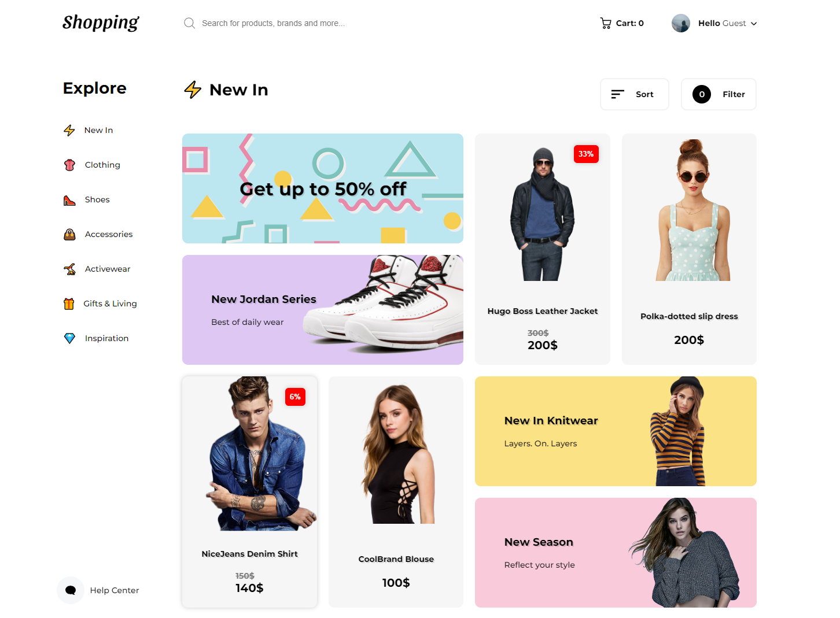The height and width of the screenshot is (618, 840).
Task: View the Hugo Boss Leather Jacket product
Action: click(543, 249)
